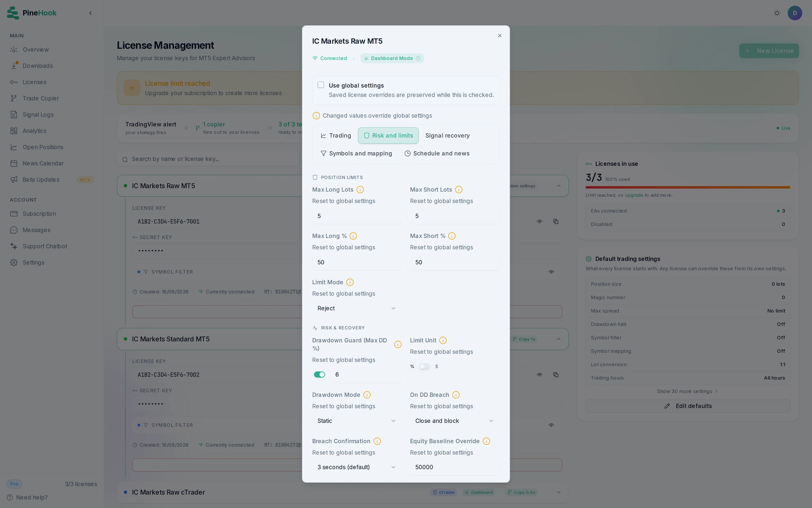Screen dimensions: 812x508
Task: Copy license key A1B2-C3D4-E5F6-7001
Action: [x=556, y=222]
